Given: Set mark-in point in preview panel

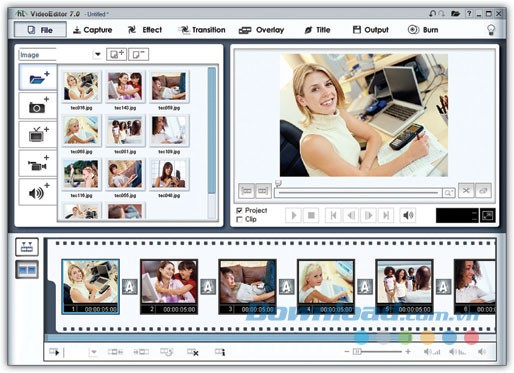Looking at the screenshot, I should [x=247, y=191].
